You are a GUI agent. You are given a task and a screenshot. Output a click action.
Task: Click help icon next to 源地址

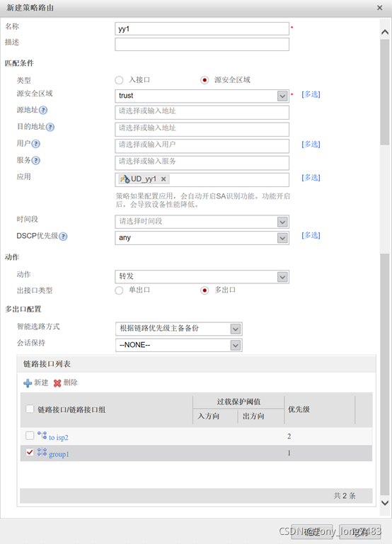[x=43, y=110]
